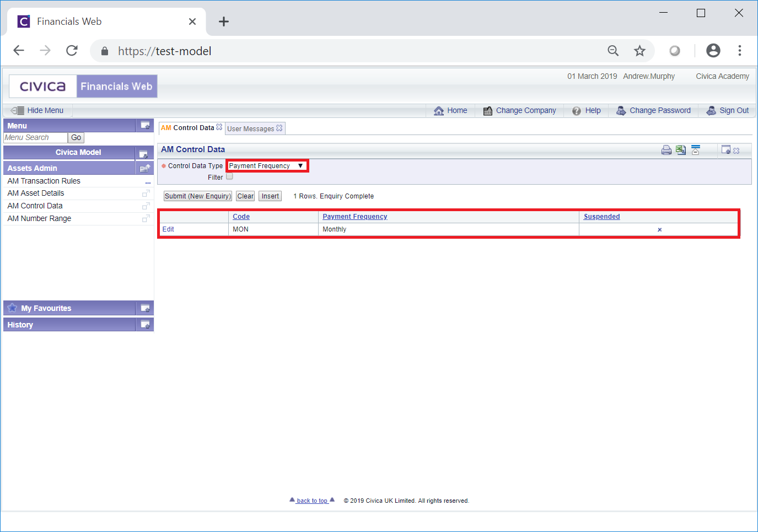Expand the Civica Model panel icon

[143, 154]
